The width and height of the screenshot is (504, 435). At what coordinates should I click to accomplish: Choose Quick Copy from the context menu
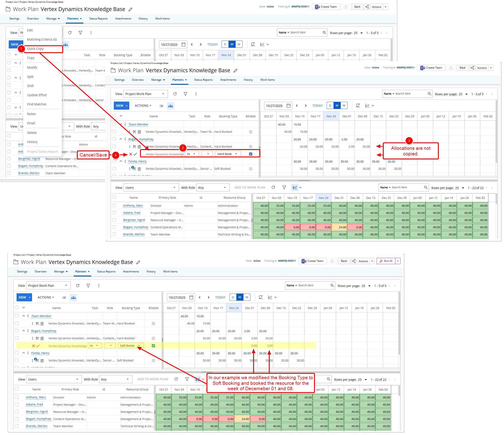tap(36, 49)
